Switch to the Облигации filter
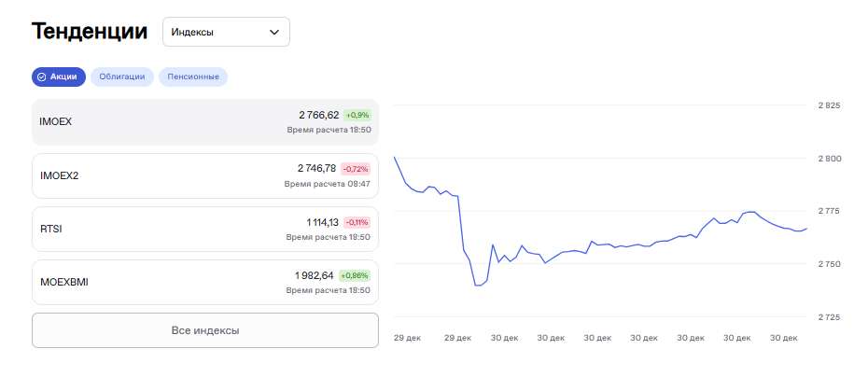 click(122, 77)
